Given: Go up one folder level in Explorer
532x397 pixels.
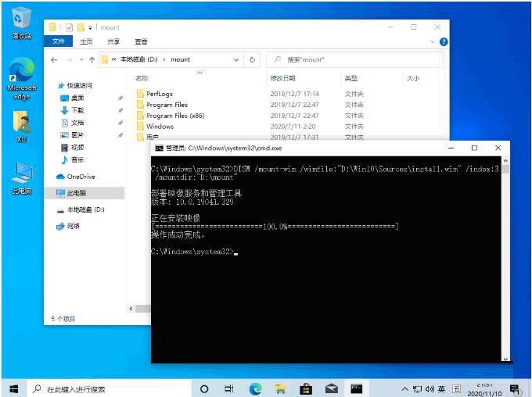Looking at the screenshot, I should pyautogui.click(x=92, y=60).
